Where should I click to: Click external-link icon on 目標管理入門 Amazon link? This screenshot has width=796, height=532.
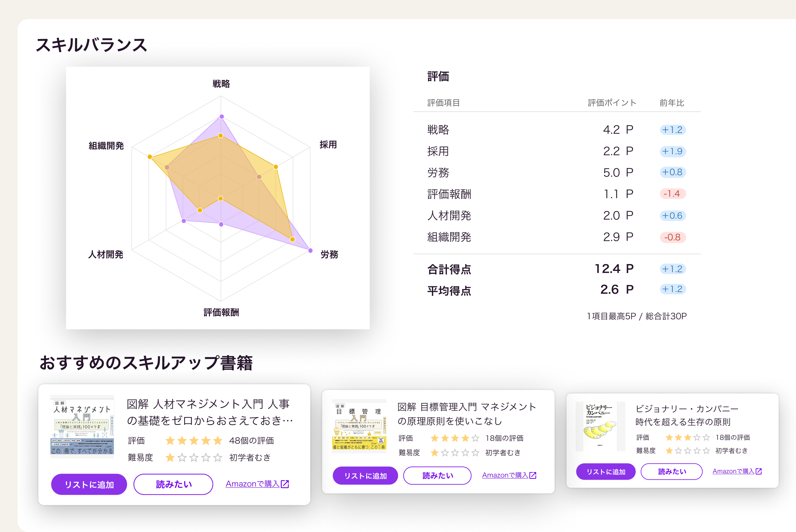coord(533,475)
